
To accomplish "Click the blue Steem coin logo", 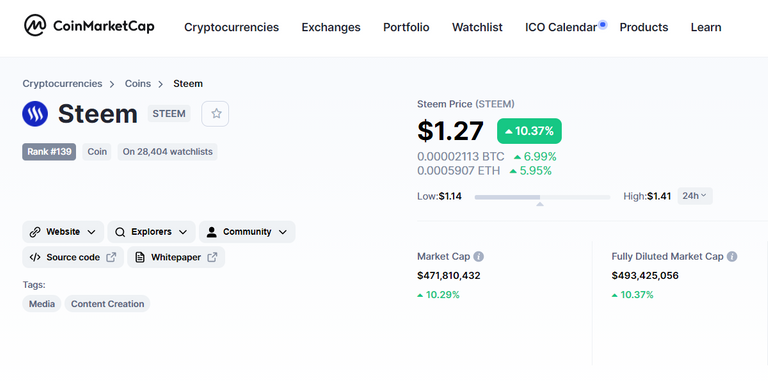I will point(35,114).
